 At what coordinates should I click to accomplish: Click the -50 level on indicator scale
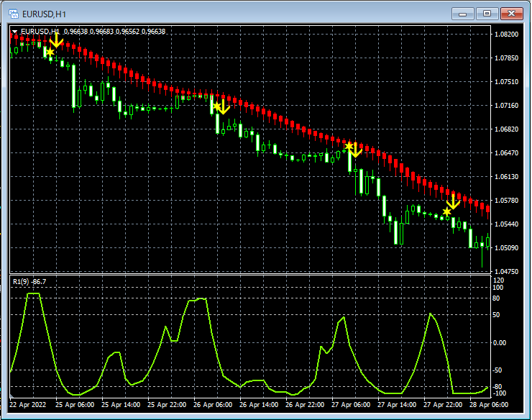(497, 370)
